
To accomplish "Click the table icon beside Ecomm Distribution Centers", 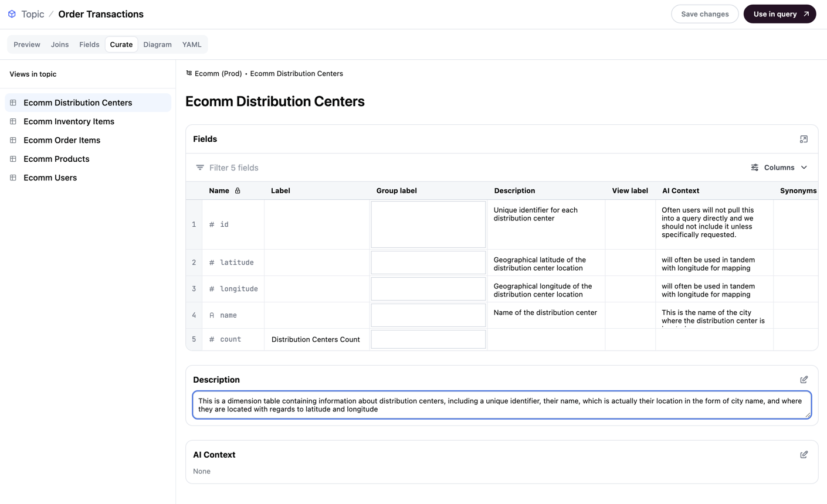I will (13, 103).
